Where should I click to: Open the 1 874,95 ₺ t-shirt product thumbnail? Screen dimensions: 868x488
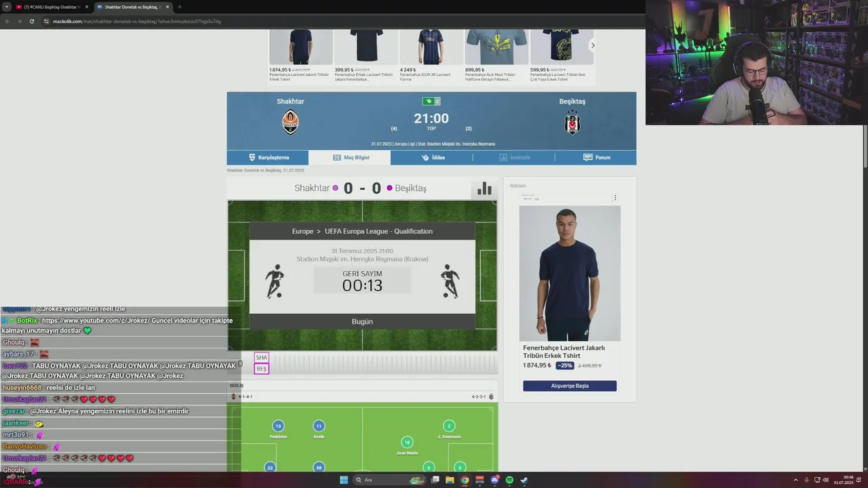tap(301, 47)
